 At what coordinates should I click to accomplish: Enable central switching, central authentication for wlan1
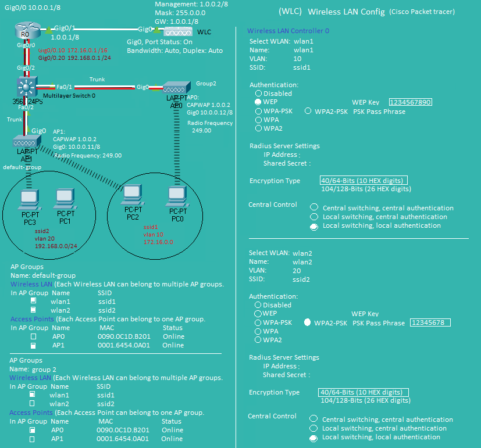click(314, 207)
